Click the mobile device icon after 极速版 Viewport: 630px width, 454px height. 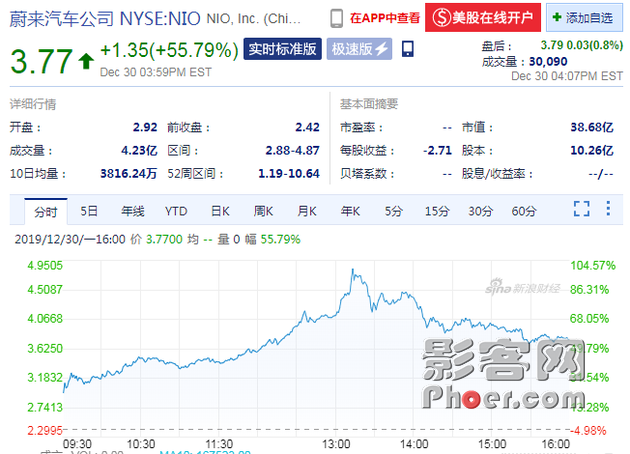(x=407, y=49)
